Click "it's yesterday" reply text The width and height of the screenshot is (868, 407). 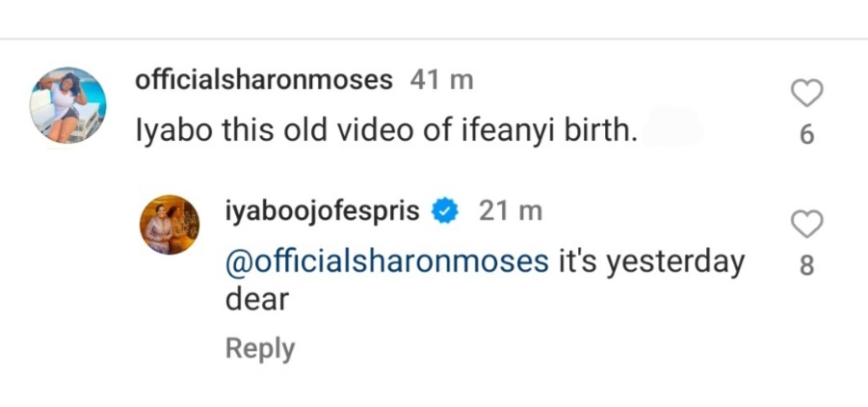[x=652, y=261]
